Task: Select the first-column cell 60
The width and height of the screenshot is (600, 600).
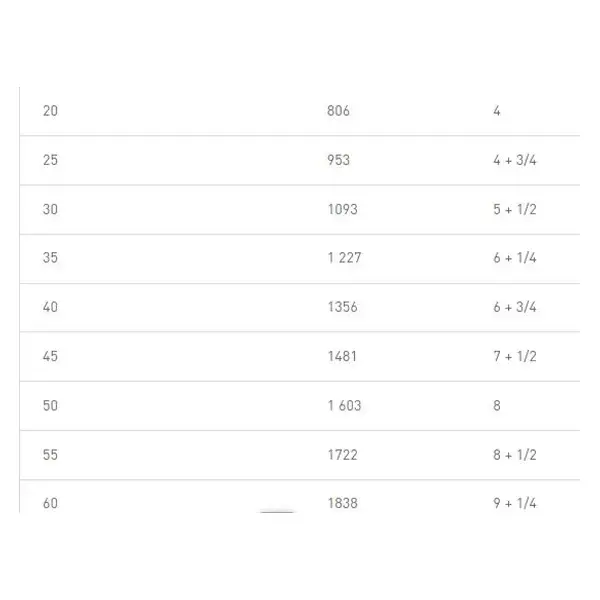Action: click(x=50, y=503)
